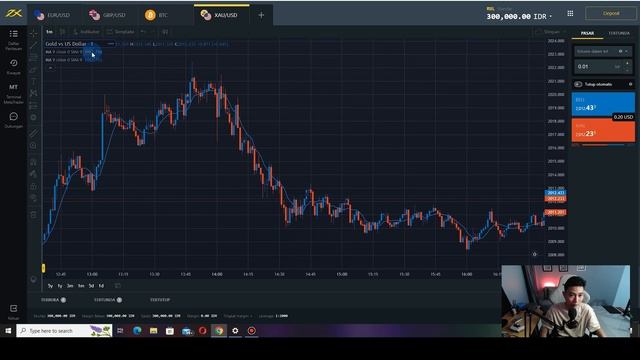Image resolution: width=640 pixels, height=360 pixels.
Task: Click the orange sell price button
Action: [603, 130]
